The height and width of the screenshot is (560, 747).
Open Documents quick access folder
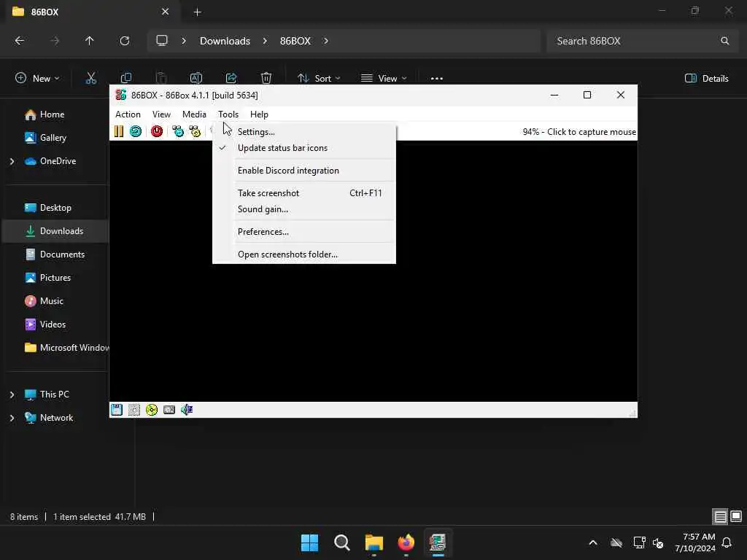[63, 254]
